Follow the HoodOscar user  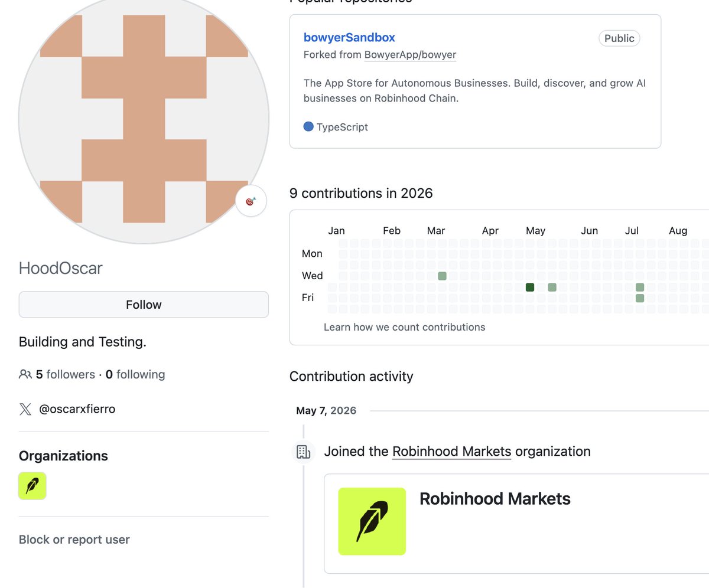click(144, 305)
